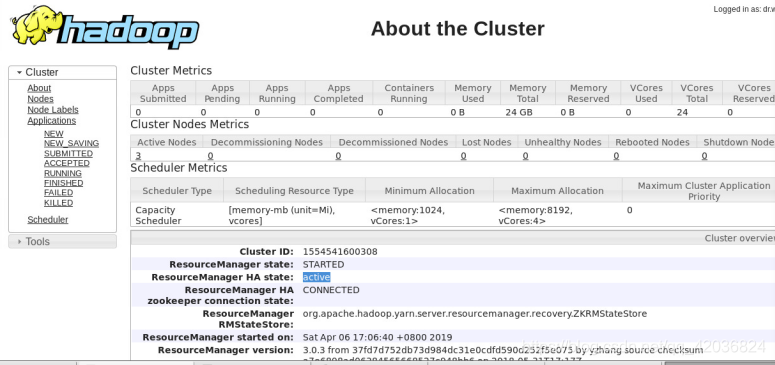
Task: Click the Memory Reserved column header
Action: pyautogui.click(x=588, y=93)
